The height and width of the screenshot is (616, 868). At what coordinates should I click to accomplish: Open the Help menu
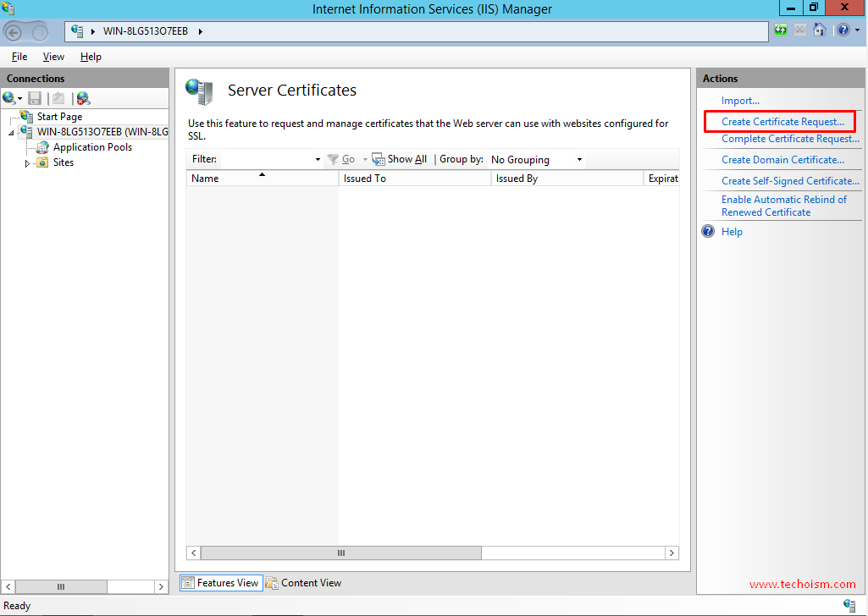click(x=91, y=57)
